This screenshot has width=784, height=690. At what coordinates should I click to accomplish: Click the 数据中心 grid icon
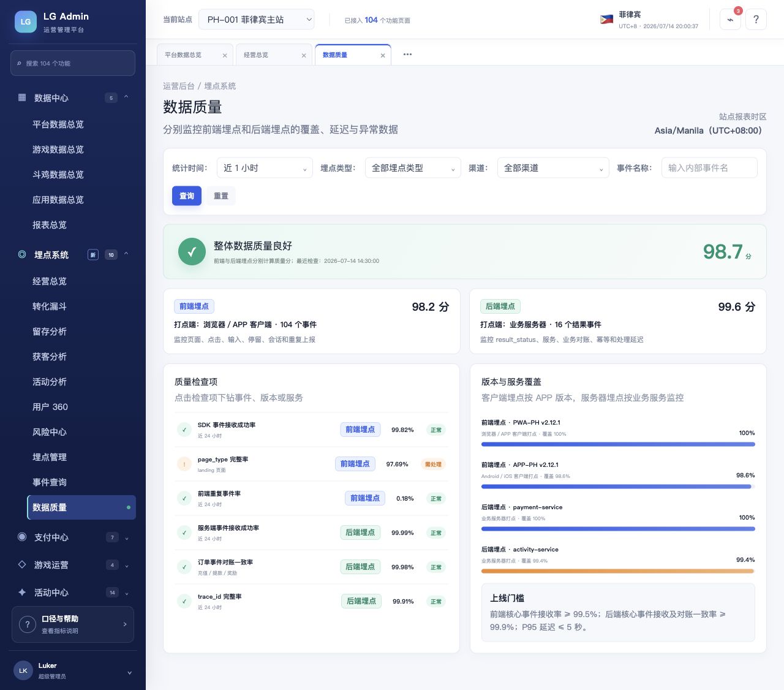coord(22,97)
